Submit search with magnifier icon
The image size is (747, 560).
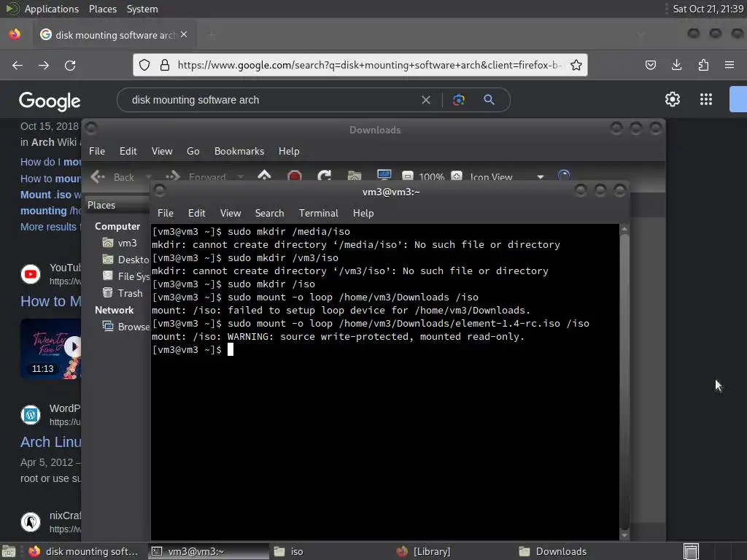click(x=489, y=100)
